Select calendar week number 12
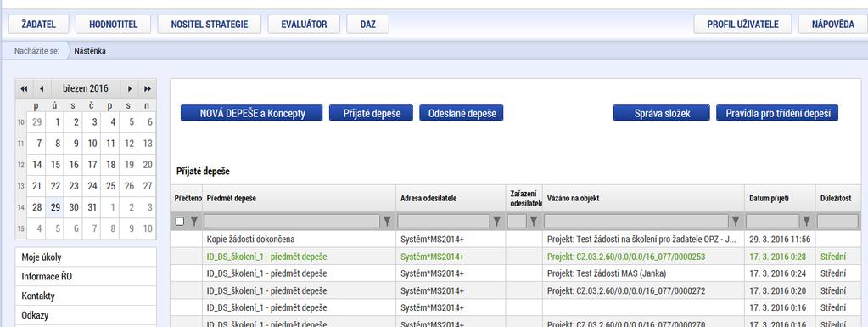Screen dimensions: 868x327 (21, 165)
